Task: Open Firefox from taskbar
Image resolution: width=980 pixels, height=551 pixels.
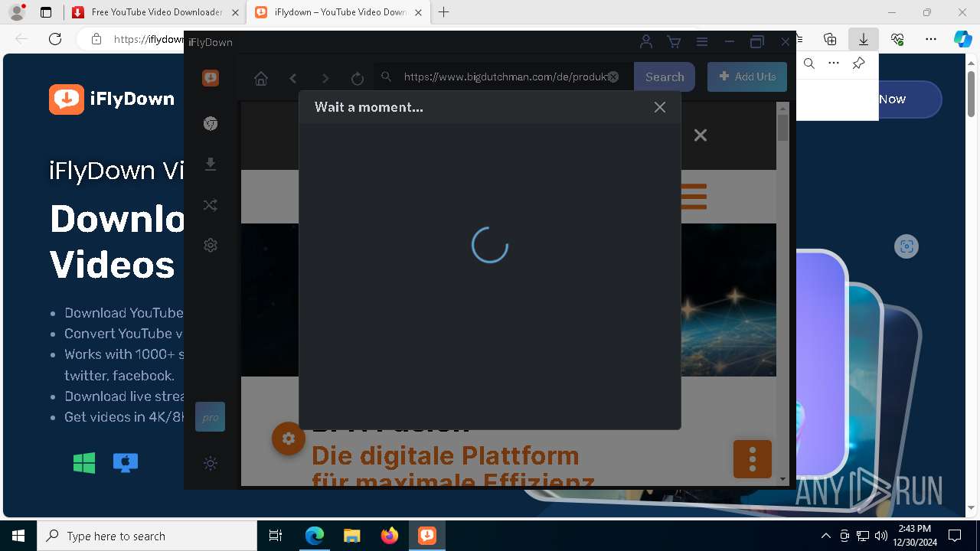Action: pos(390,536)
